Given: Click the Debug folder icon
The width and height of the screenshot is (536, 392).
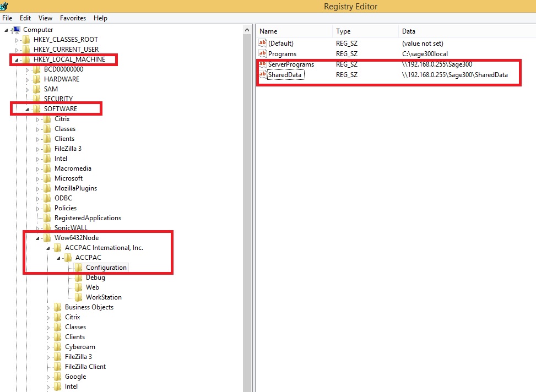Looking at the screenshot, I should [79, 277].
